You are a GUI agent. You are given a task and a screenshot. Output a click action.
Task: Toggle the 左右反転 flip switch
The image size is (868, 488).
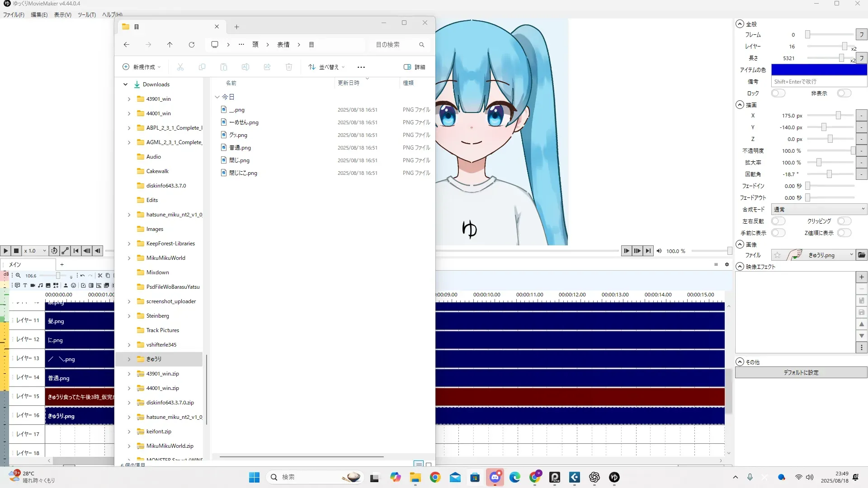(778, 221)
